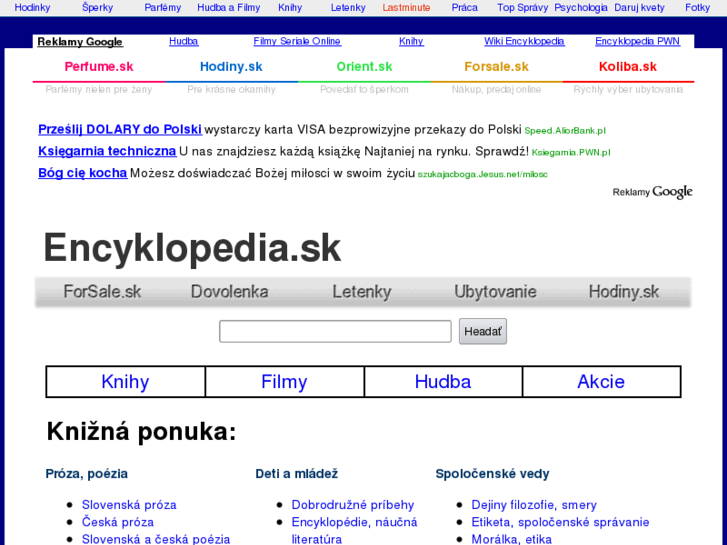Click the Reklamy Google label
Viewport: 727px width, 545px height.
coord(80,42)
